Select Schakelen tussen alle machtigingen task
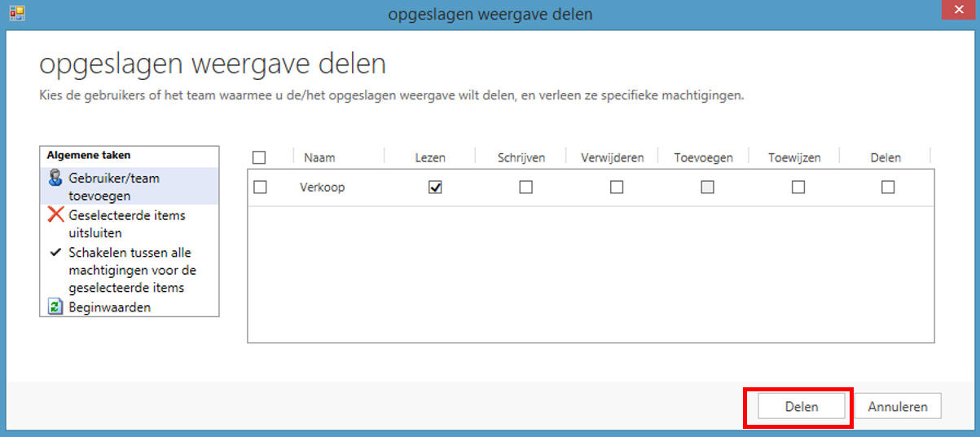 pos(130,270)
